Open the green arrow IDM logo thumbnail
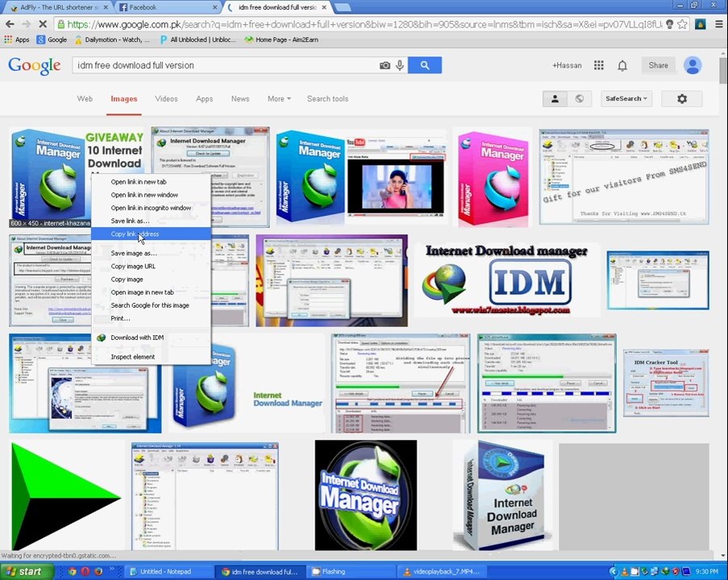The image size is (728, 580). point(66,496)
